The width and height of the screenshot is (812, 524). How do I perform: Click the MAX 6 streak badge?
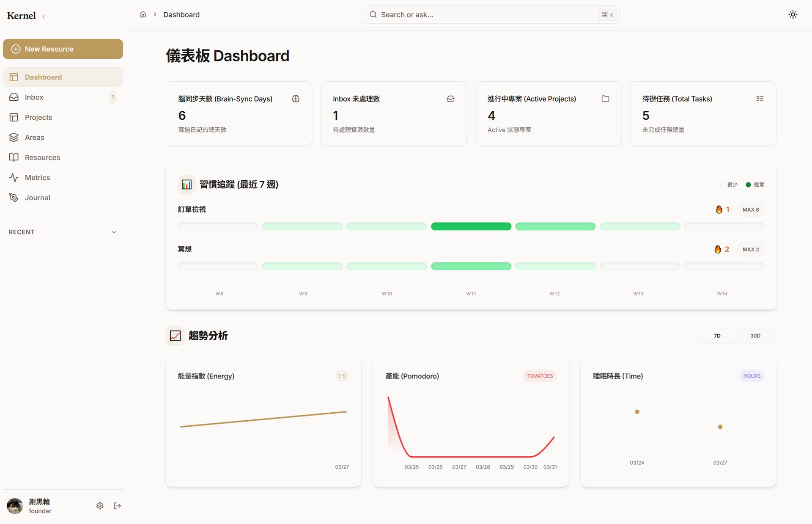click(750, 210)
